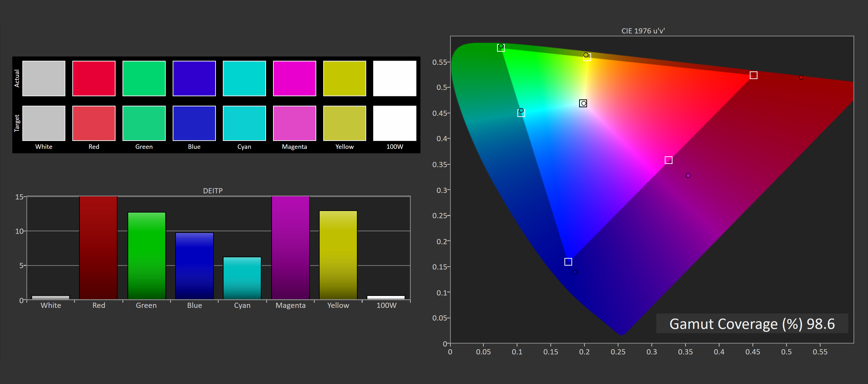Click the Yellow bar in DEITP chart
This screenshot has width=868, height=384.
[338, 255]
